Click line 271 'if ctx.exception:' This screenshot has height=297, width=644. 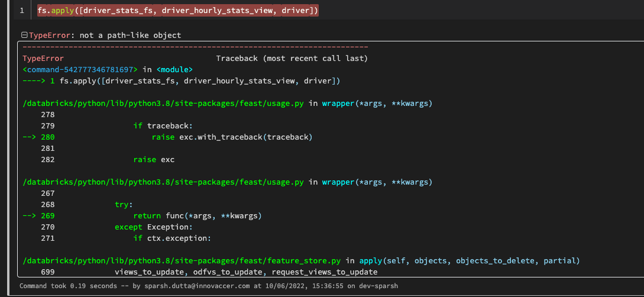point(172,238)
